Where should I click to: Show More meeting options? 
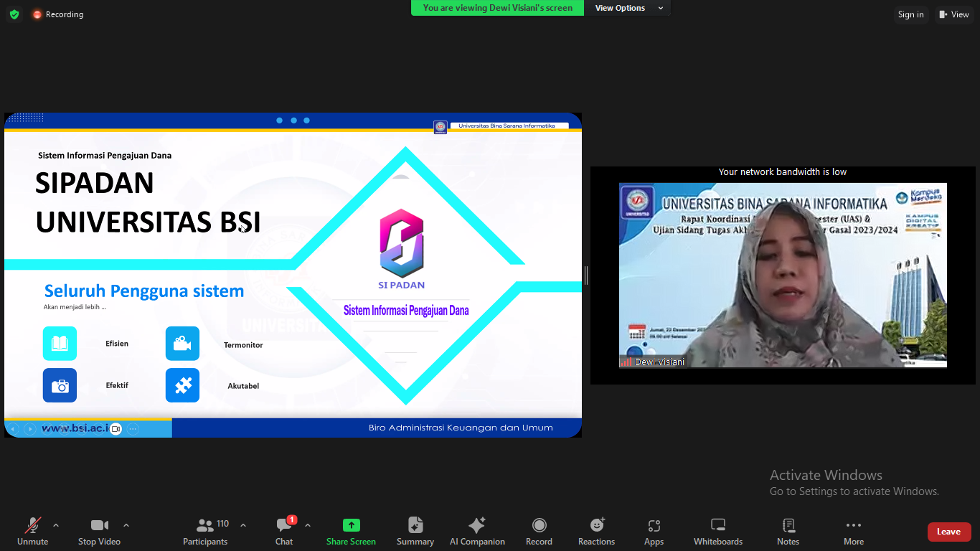click(853, 532)
